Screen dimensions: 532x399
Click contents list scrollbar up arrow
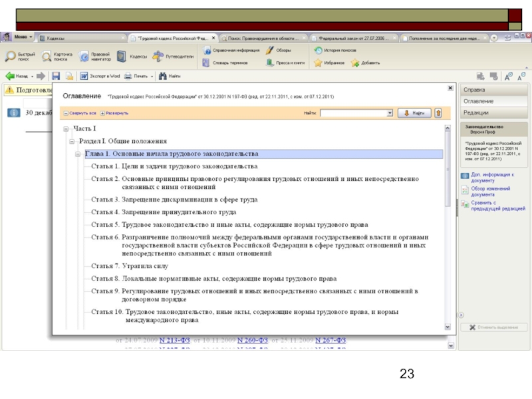(x=448, y=128)
